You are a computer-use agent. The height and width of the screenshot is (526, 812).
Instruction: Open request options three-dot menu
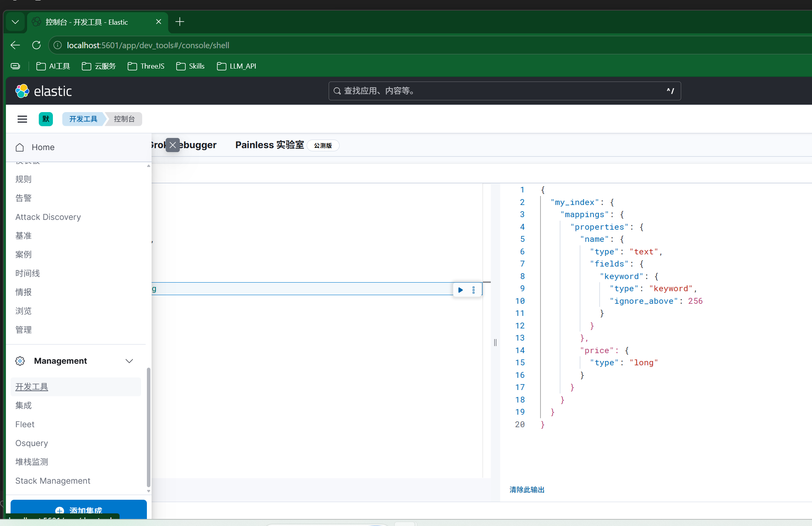tap(474, 290)
